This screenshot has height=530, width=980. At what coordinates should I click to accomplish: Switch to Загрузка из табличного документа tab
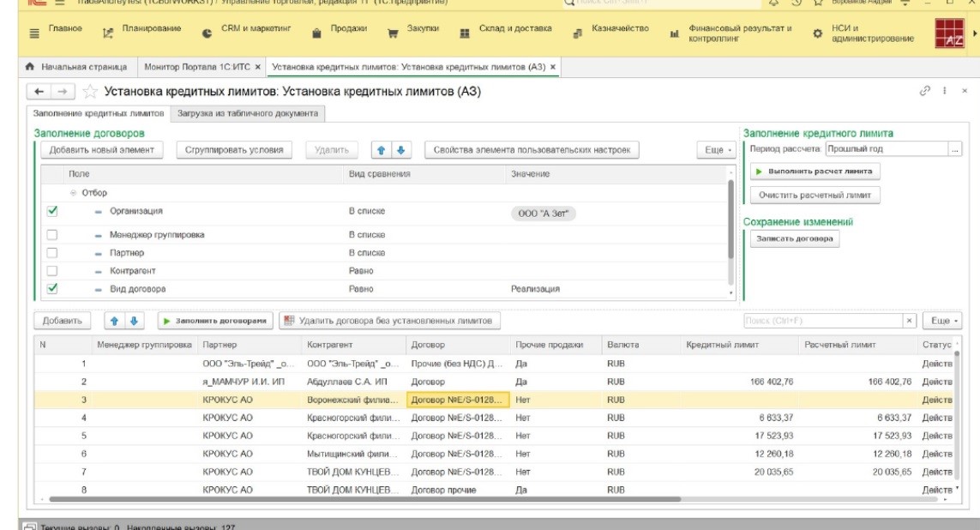point(247,113)
